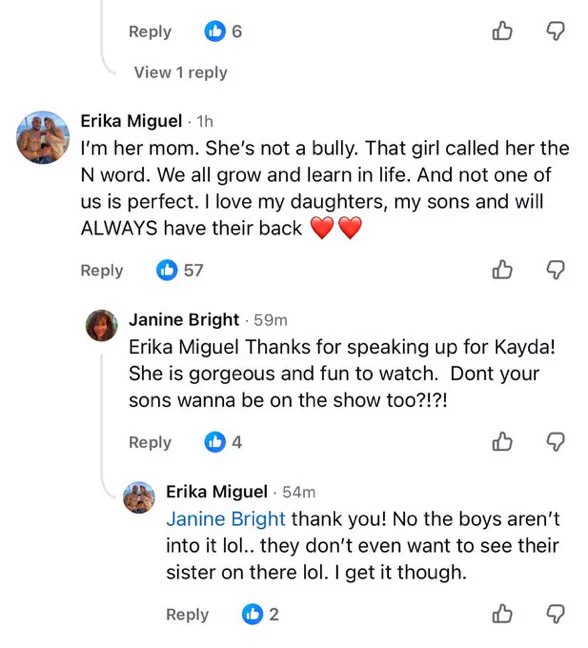The image size is (588, 648).
Task: Expand View 1 reply thread
Action: click(181, 72)
